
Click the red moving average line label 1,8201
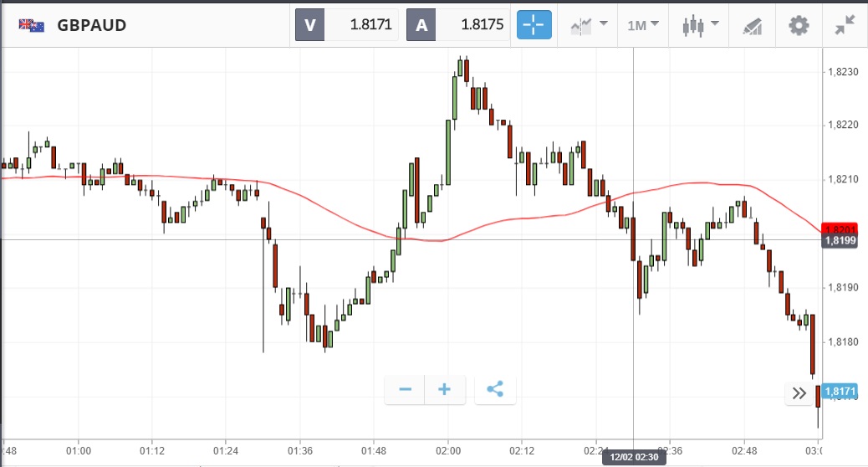pyautogui.click(x=838, y=229)
